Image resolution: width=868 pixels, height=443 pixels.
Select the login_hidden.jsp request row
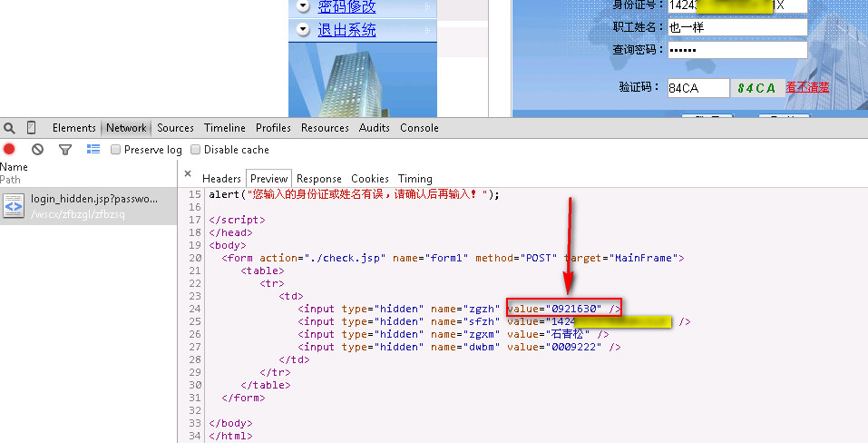[89, 206]
